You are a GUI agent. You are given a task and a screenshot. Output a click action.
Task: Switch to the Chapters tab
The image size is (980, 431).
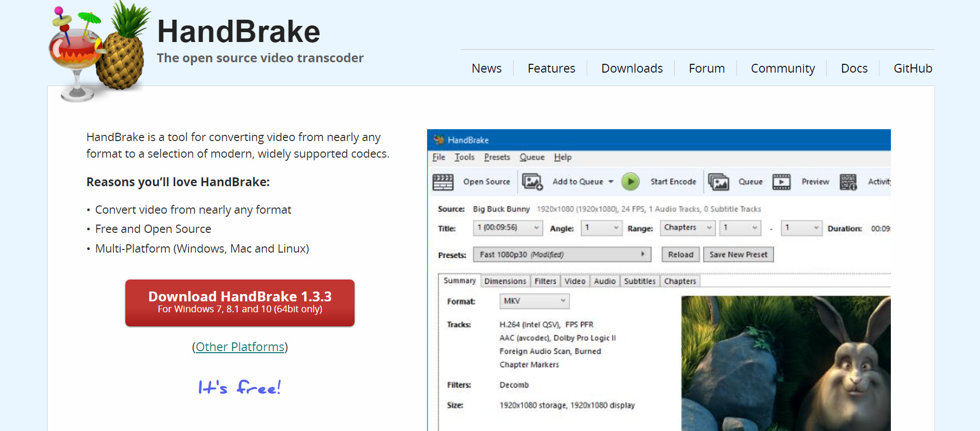pos(680,281)
